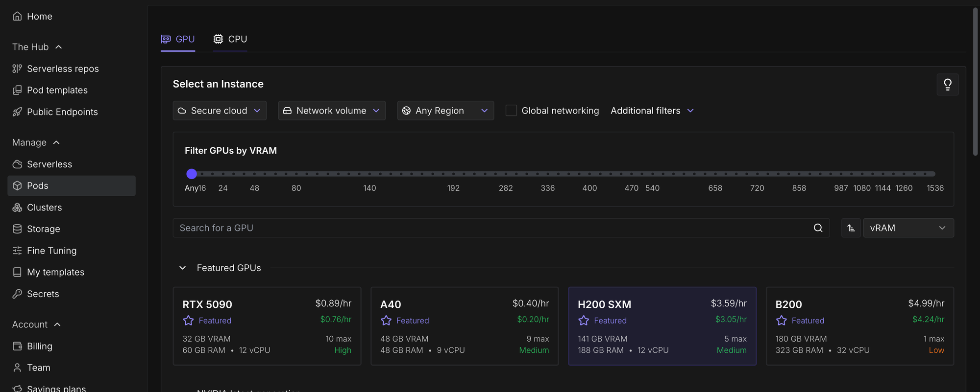Open Fine Tuning in sidebar
This screenshot has height=392, width=980.
[51, 251]
